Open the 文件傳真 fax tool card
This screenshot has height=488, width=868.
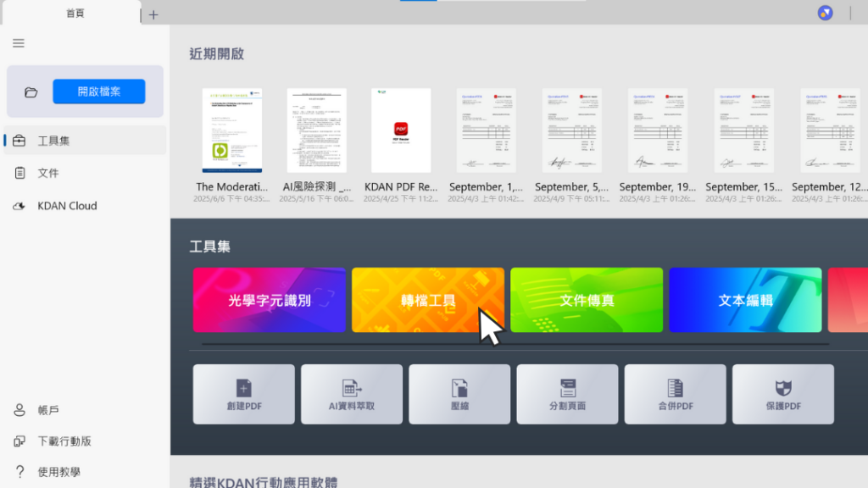tap(587, 300)
